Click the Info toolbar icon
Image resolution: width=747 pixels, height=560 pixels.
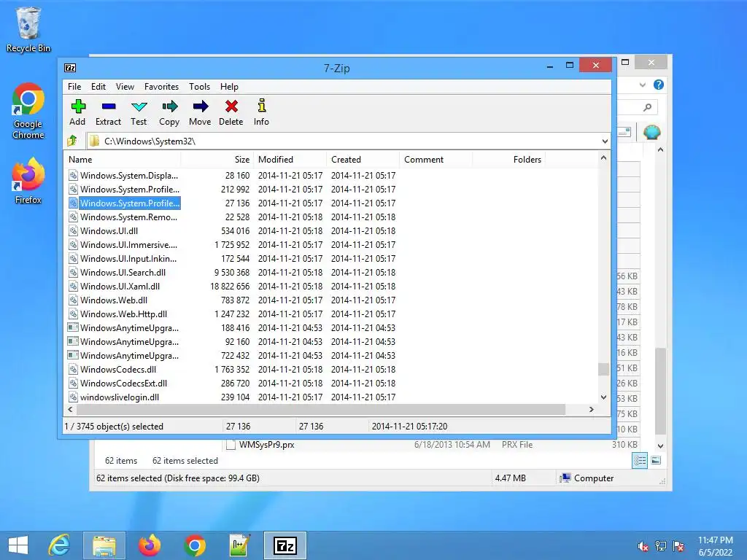click(x=262, y=105)
